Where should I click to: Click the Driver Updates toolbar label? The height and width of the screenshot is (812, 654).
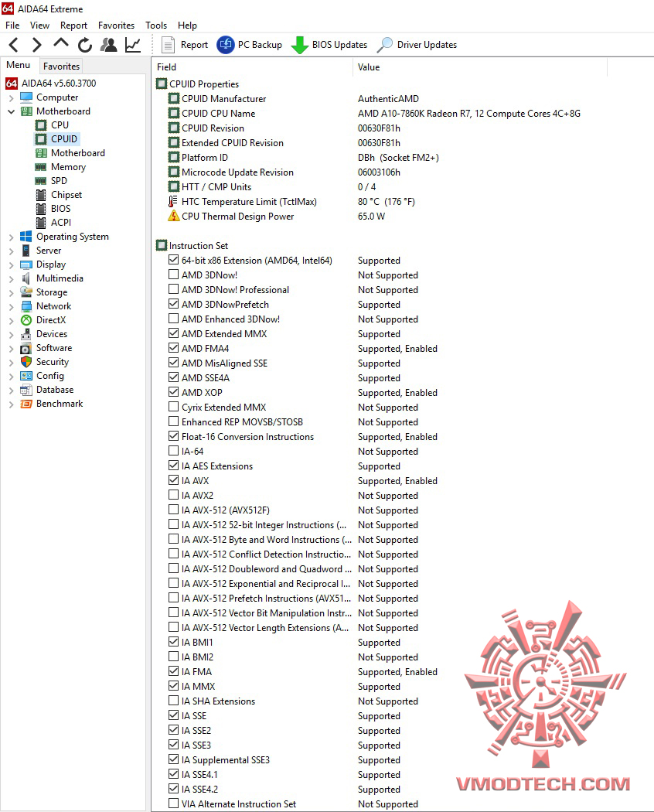(427, 45)
